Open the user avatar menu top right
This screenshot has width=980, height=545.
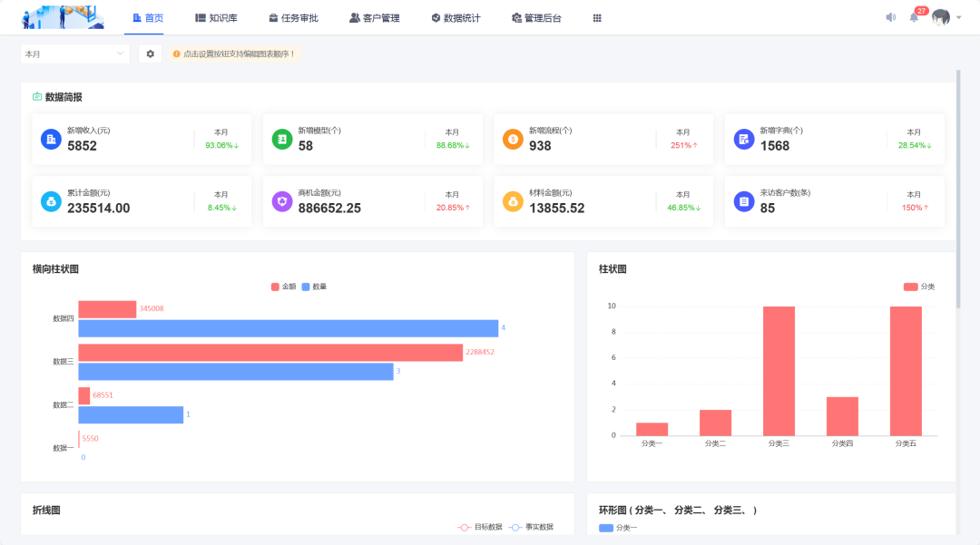click(x=941, y=16)
